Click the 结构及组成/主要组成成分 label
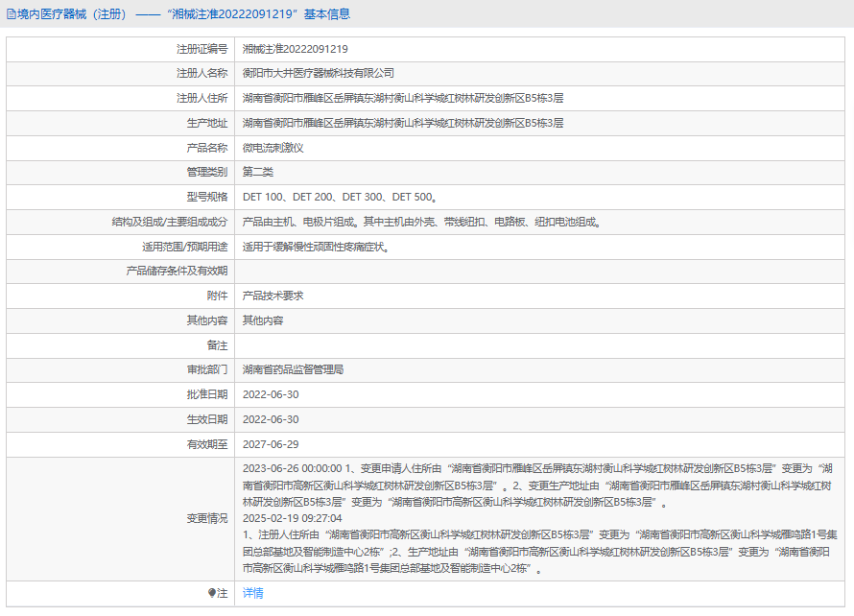The image size is (854, 616). point(170,222)
